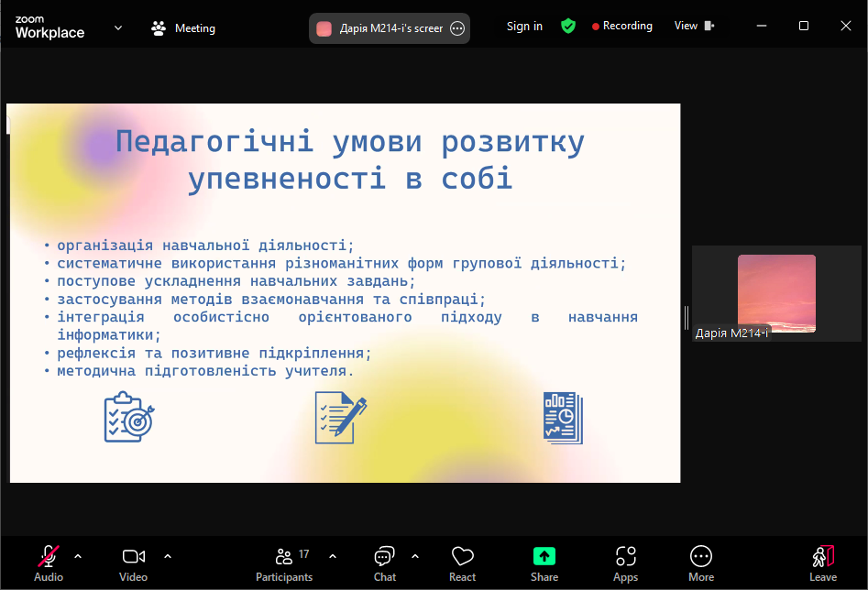Viewport: 868px width, 590px height.
Task: Click the green encryption shield icon
Action: coord(568,27)
